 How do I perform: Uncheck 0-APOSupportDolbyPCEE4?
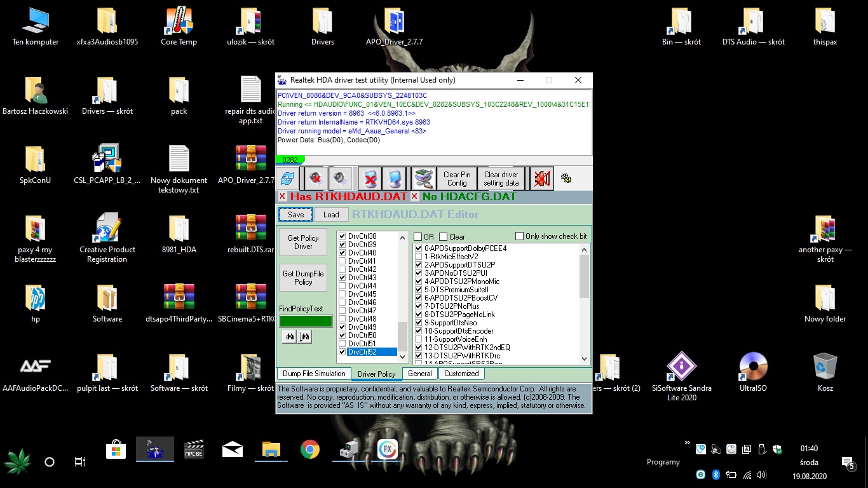tap(418, 248)
